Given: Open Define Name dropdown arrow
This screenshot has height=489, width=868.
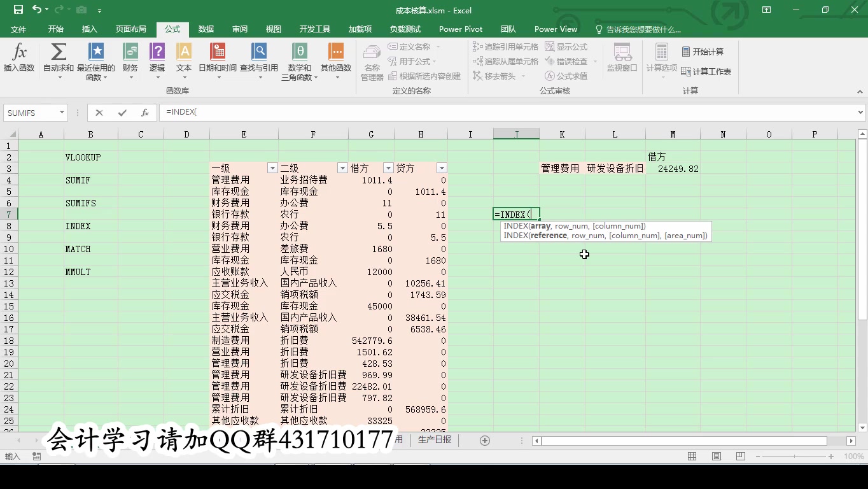Looking at the screenshot, I should [438, 46].
